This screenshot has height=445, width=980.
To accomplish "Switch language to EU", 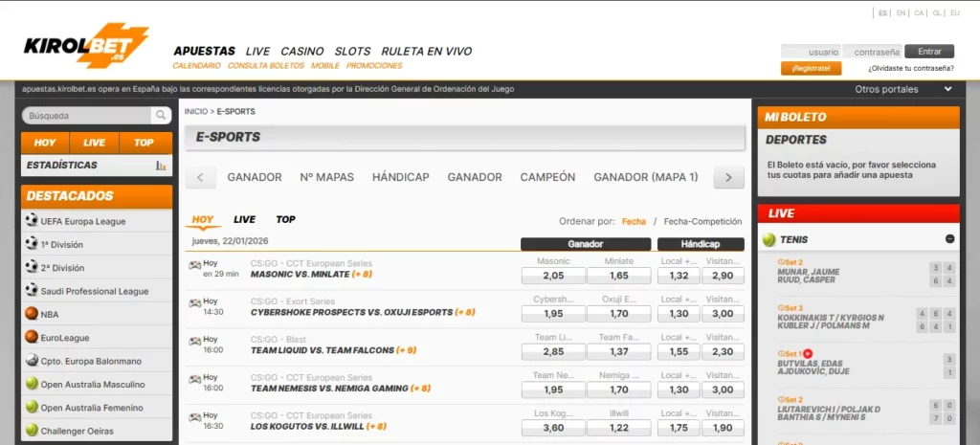I will pos(955,12).
